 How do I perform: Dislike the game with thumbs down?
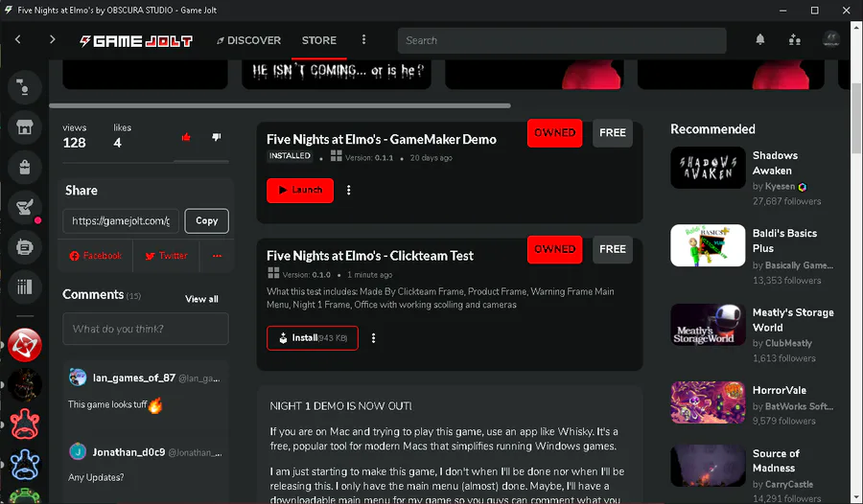click(x=217, y=137)
